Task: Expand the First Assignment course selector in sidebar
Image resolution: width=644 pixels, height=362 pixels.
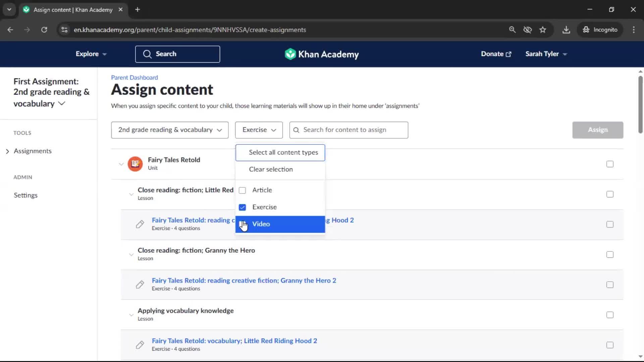Action: click(51, 93)
